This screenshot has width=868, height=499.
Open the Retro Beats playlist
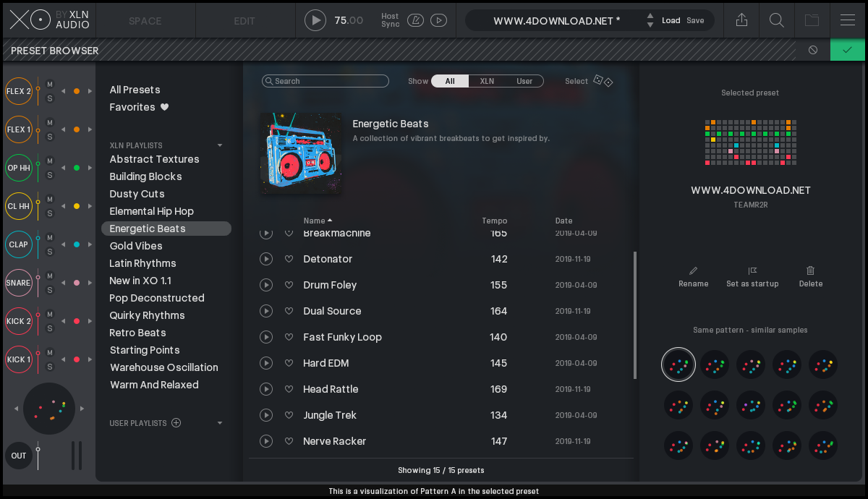[x=138, y=333]
